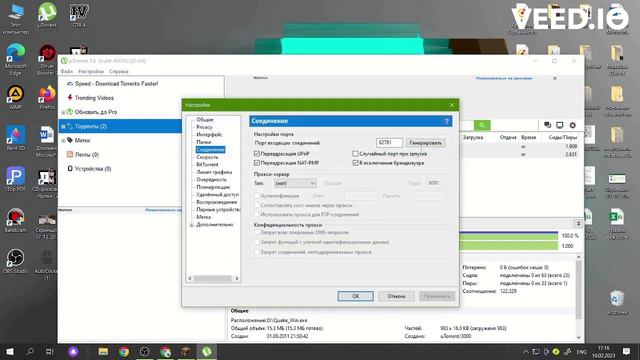Open the proxy Тип dropdown showing (нет)

pyautogui.click(x=295, y=183)
